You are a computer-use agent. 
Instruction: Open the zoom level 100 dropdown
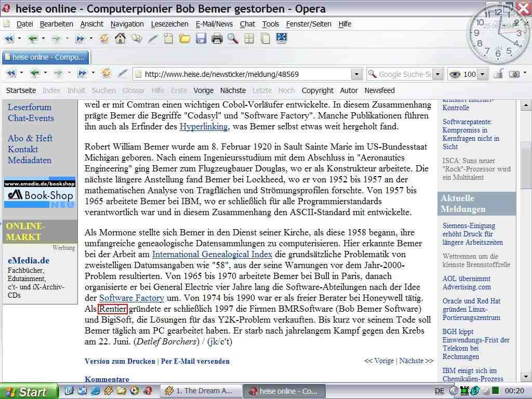(482, 74)
